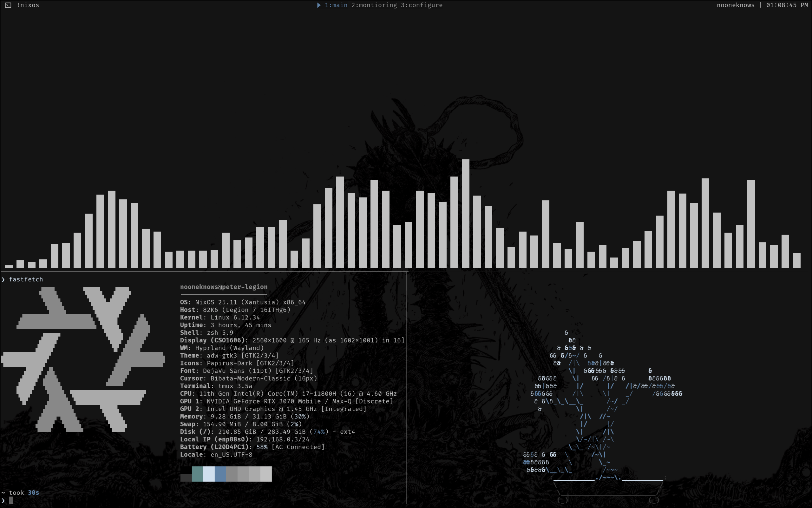Click the nooneknows@peter-legion header
This screenshot has width=812, height=508.
pos(224,287)
